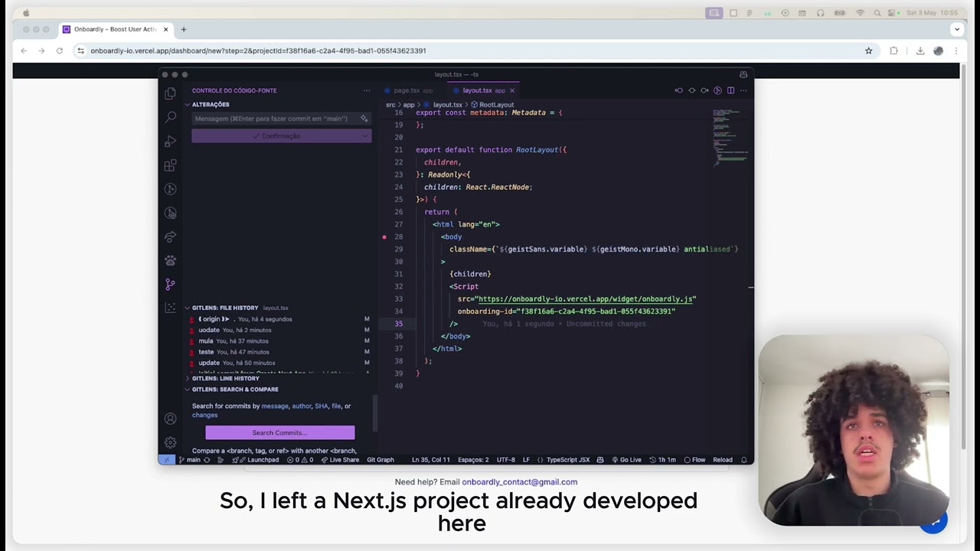Click errors and warnings counter in status bar
Image resolution: width=980 pixels, height=551 pixels.
tap(300, 460)
